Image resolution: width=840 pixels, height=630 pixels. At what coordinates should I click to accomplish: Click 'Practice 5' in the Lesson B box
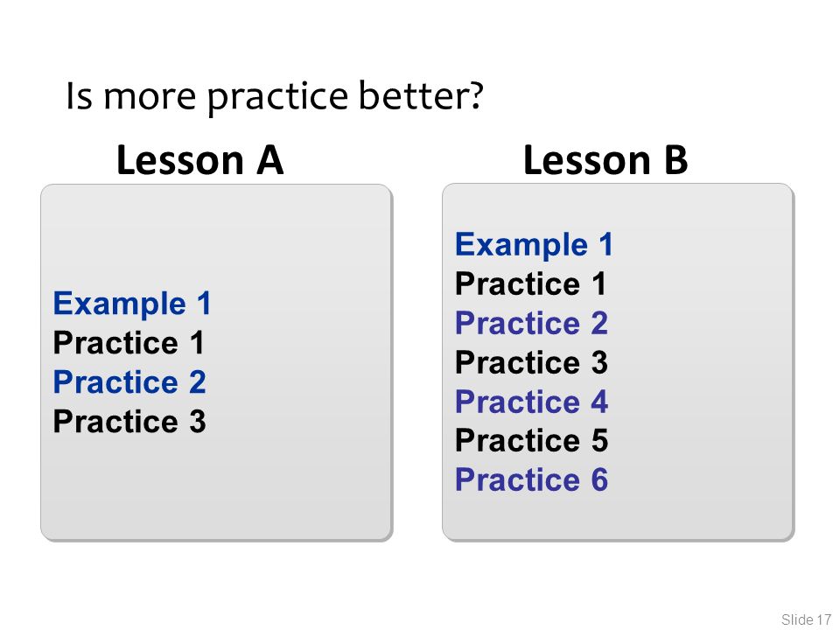531,441
